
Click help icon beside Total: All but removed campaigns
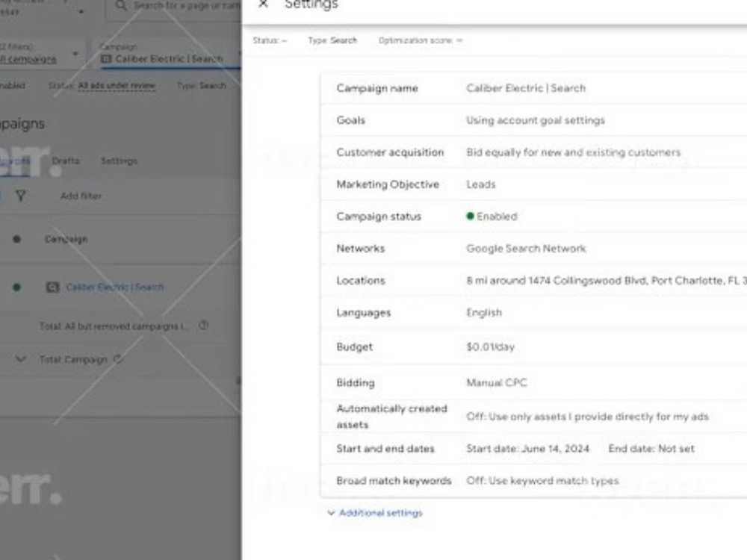tap(203, 326)
